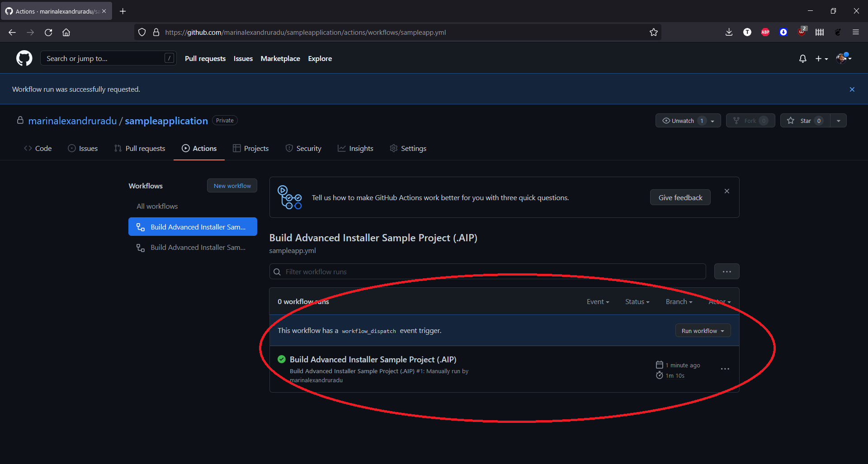Click the site security shield icon
868x464 pixels.
click(142, 33)
